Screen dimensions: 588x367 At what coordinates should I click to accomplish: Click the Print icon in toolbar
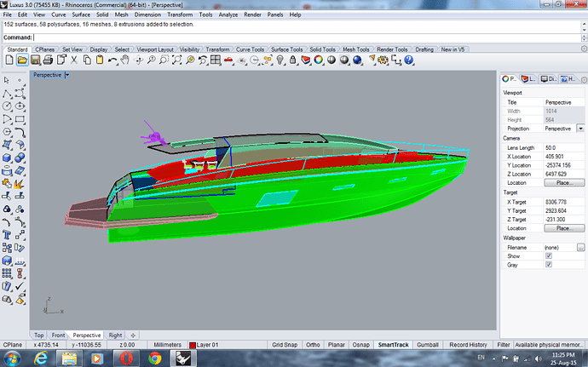tap(46, 60)
